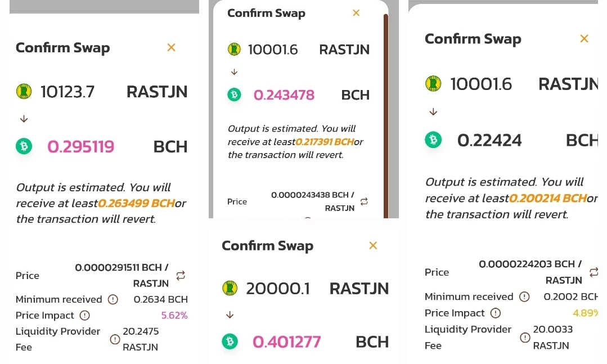
Task: Invert the 0.0000224203 BCH price display
Action: pos(593,272)
